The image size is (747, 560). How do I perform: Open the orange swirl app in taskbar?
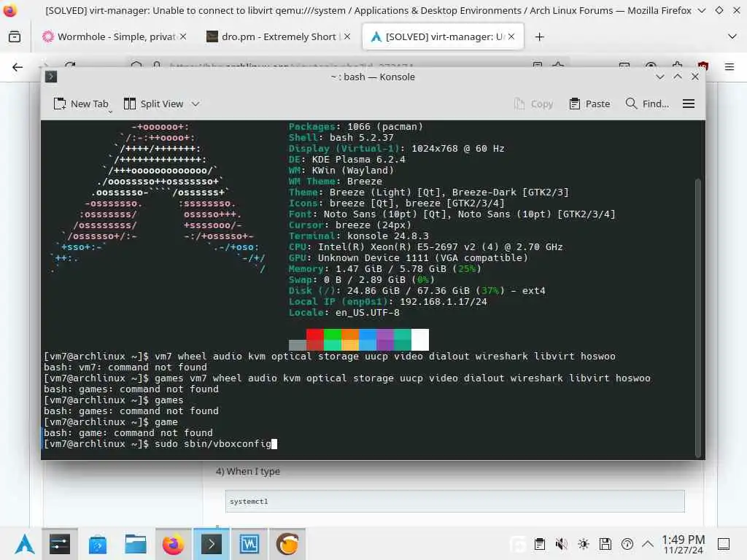pyautogui.click(x=287, y=544)
